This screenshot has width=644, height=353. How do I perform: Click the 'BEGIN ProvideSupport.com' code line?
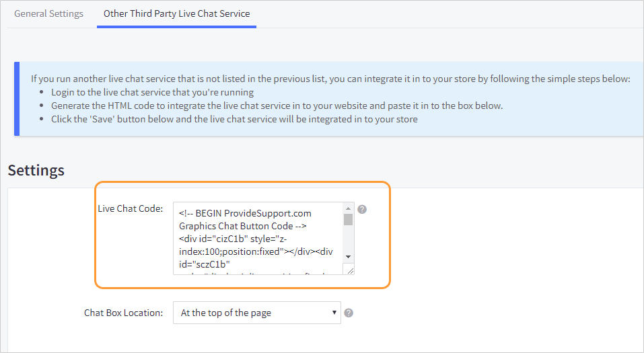pyautogui.click(x=245, y=213)
